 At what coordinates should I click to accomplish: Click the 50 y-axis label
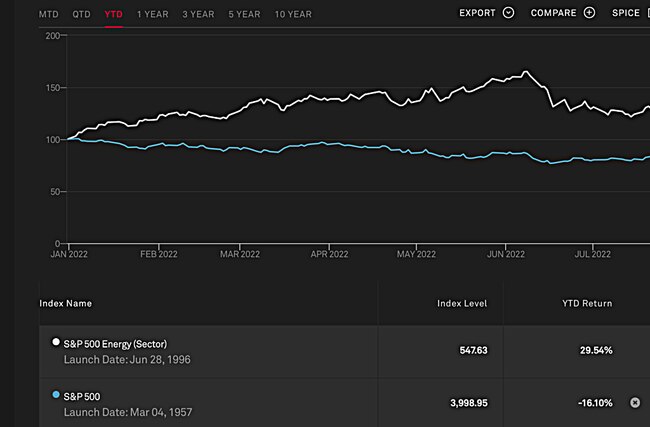coord(55,192)
